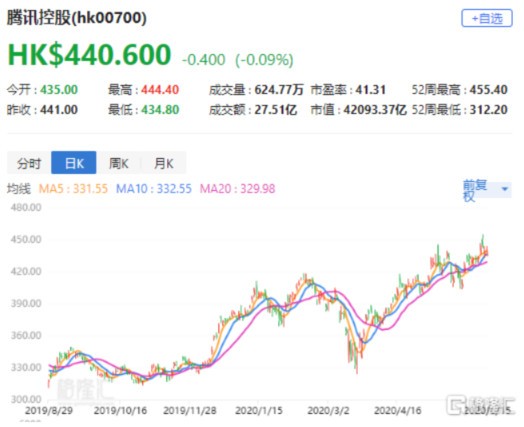Toggle the MA5 moving average label
Screen dimensions: 524x427
[73, 189]
